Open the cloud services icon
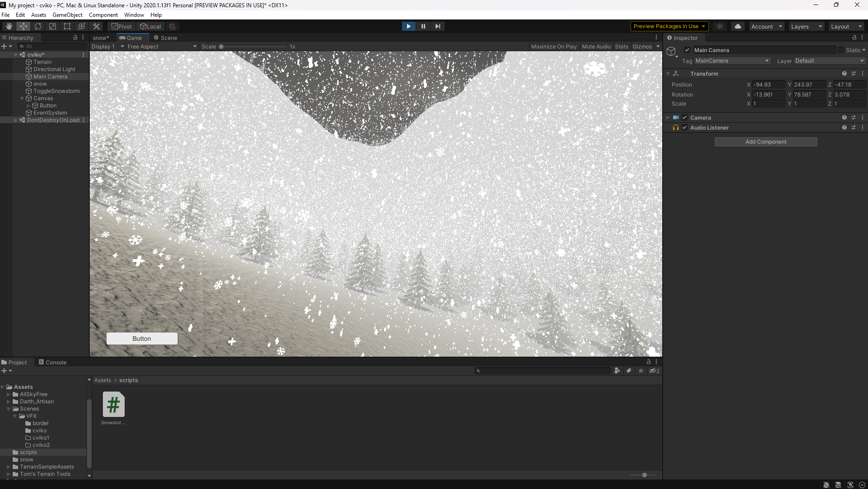 click(738, 26)
